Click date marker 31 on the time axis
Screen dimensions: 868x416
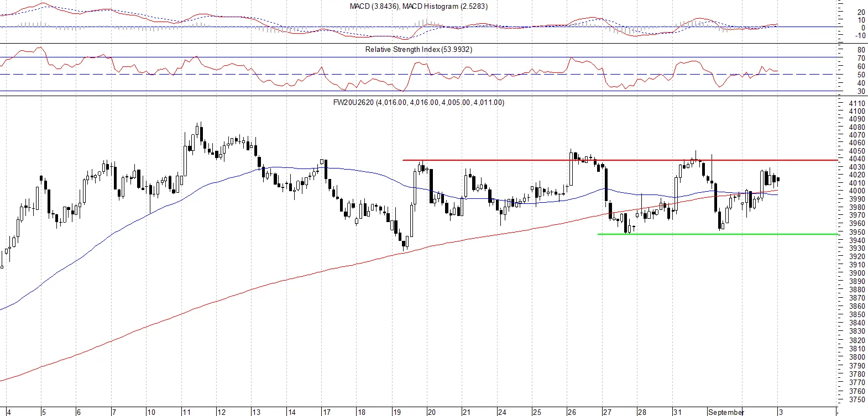(x=677, y=412)
